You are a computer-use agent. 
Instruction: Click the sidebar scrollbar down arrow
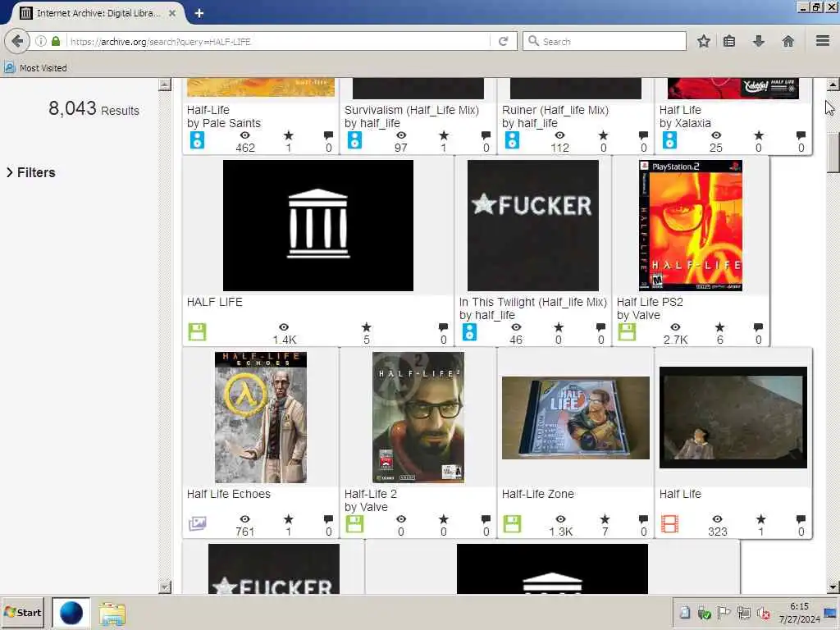165,587
